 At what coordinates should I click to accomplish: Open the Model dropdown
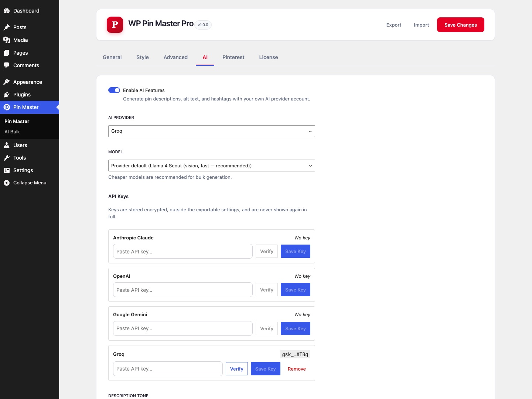coord(212,166)
